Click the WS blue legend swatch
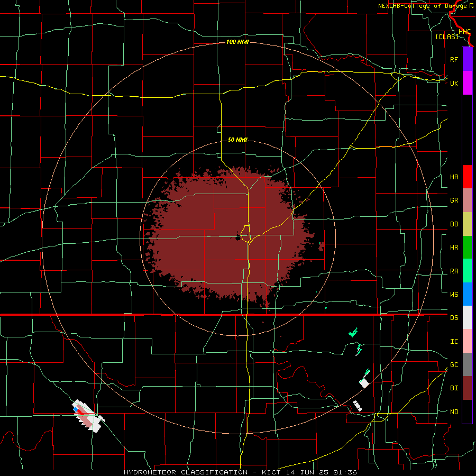 point(467,294)
